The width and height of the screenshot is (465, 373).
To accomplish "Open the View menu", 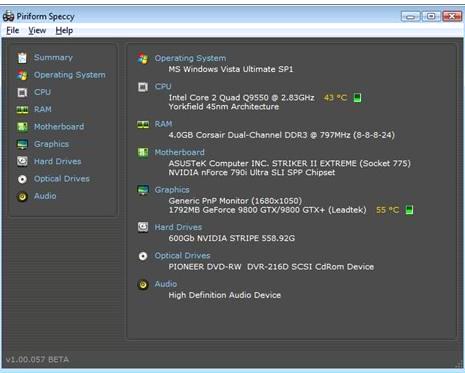I will coord(37,31).
